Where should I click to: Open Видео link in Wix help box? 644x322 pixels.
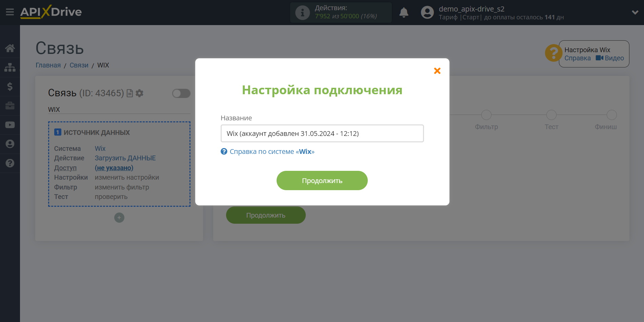pos(610,58)
